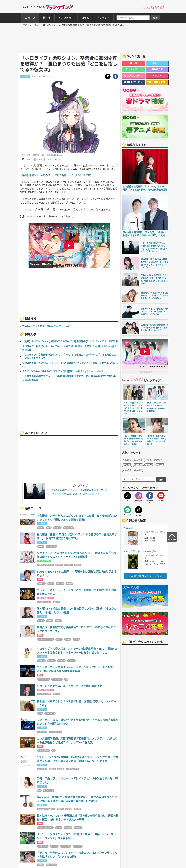
Task: Select the 映画 genre button
Action: coord(133,63)
